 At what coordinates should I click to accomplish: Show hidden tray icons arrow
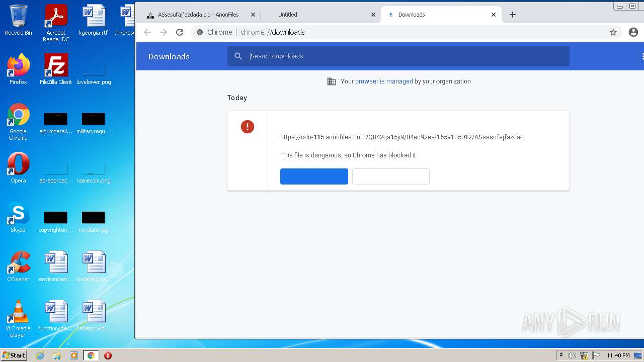pyautogui.click(x=561, y=355)
